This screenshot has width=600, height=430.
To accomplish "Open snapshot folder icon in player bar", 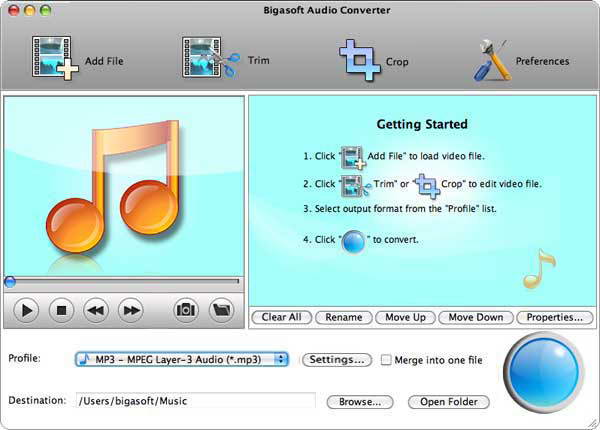I will [x=222, y=309].
